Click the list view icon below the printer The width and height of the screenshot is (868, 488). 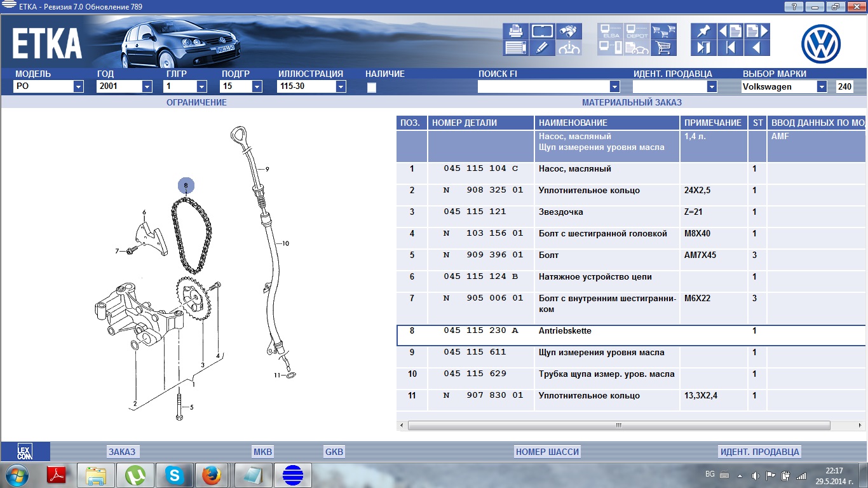click(515, 48)
